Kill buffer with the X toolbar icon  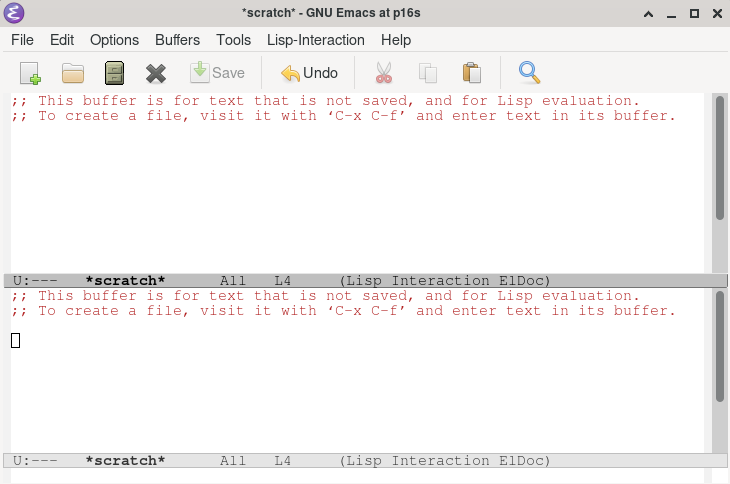click(x=156, y=73)
